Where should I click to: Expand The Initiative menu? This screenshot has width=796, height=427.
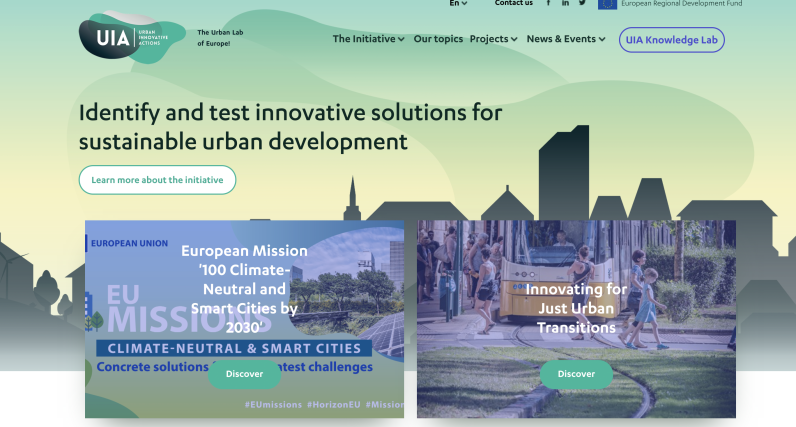[x=369, y=39]
